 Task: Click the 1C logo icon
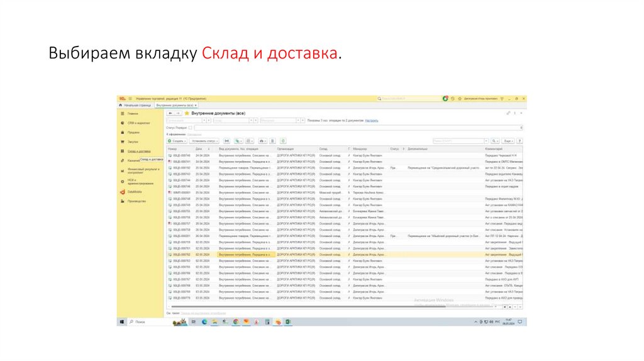[123, 99]
